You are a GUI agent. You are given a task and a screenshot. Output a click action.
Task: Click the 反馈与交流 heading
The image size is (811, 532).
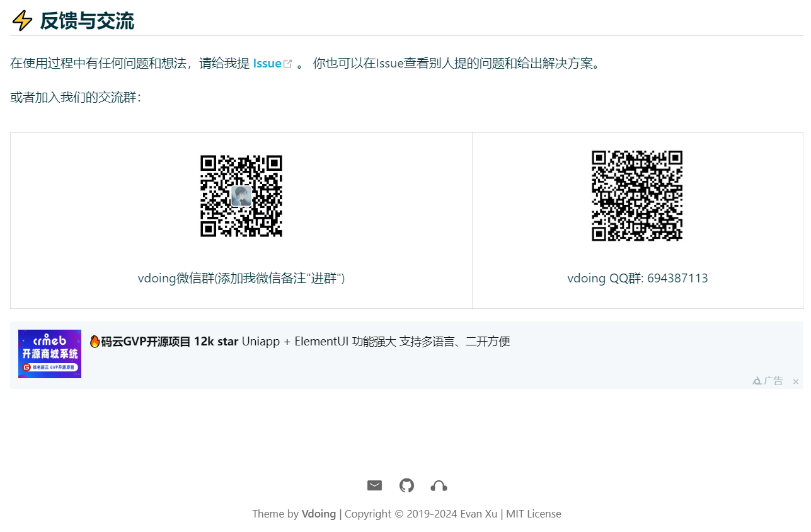click(x=87, y=21)
